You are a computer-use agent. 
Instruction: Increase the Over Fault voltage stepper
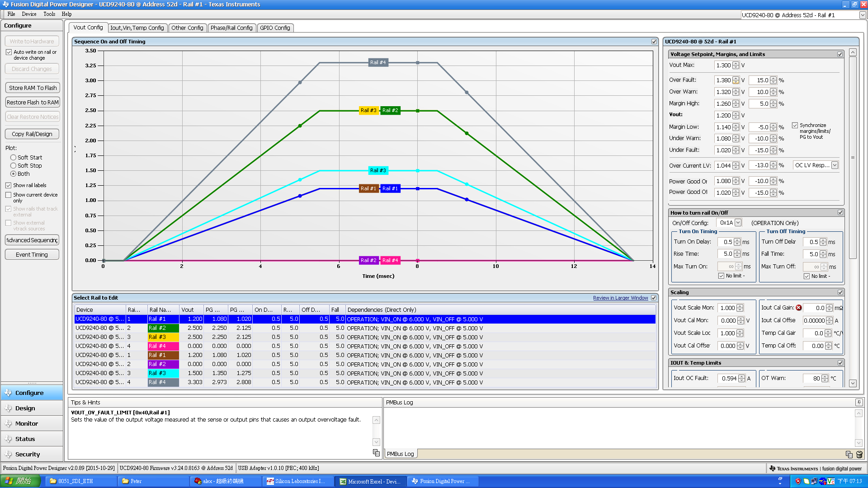(x=736, y=78)
